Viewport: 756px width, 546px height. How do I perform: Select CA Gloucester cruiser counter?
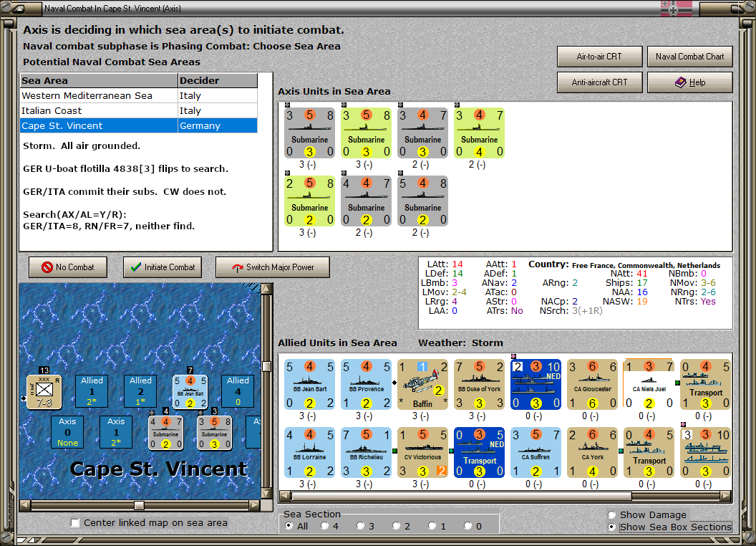click(x=593, y=384)
